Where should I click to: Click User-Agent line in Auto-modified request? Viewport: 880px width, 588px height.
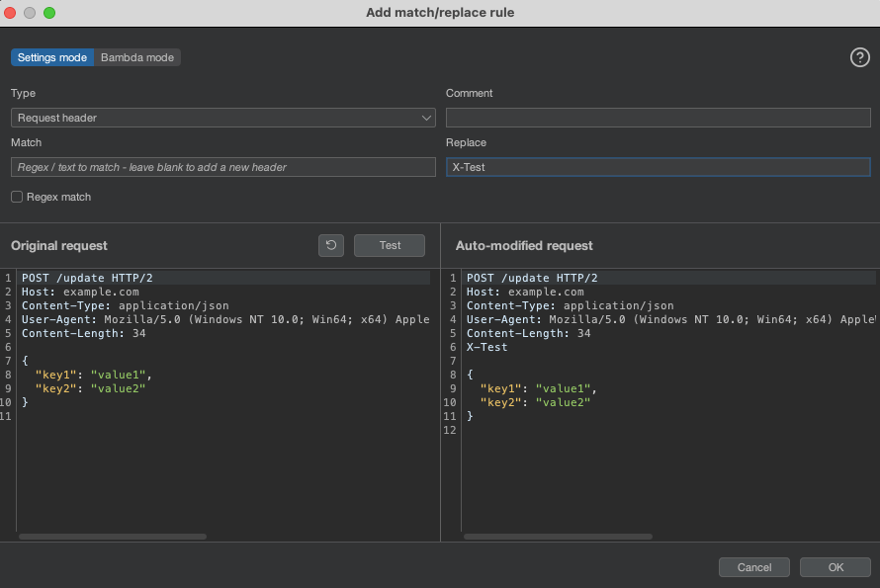click(671, 319)
